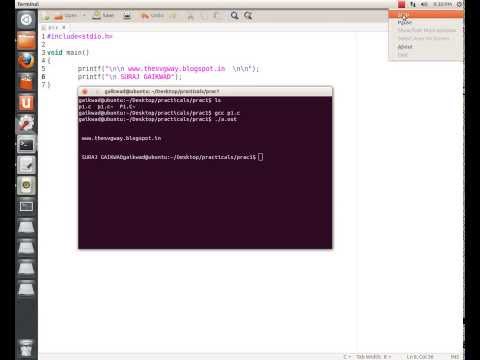
Task: Launch Firefox from the launcher
Action: pyautogui.click(x=26, y=61)
